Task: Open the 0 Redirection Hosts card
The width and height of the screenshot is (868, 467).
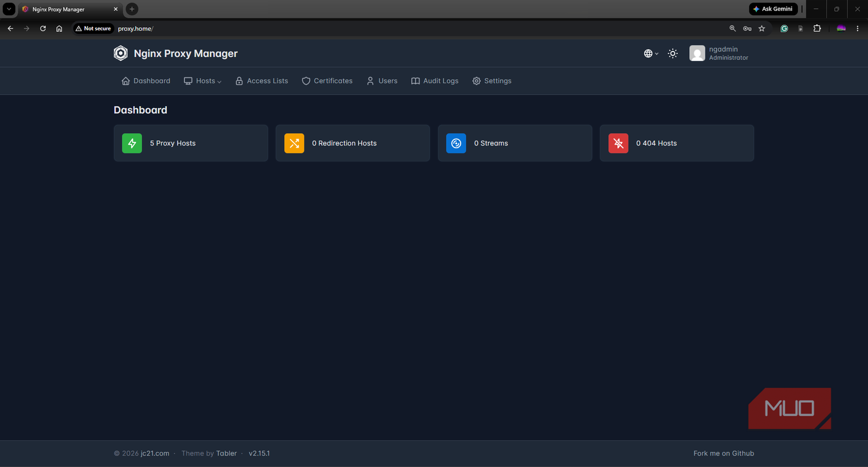Action: 353,143
